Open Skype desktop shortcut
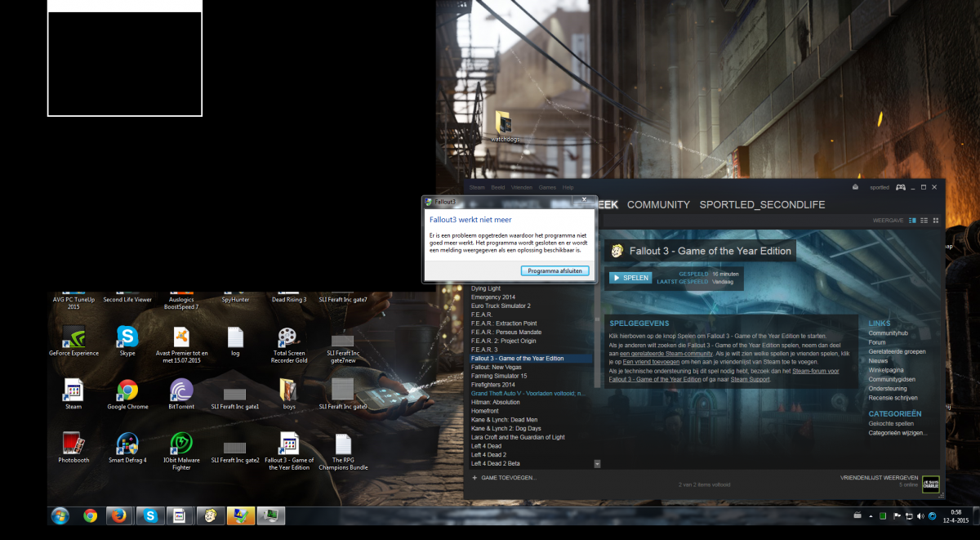 [127, 341]
